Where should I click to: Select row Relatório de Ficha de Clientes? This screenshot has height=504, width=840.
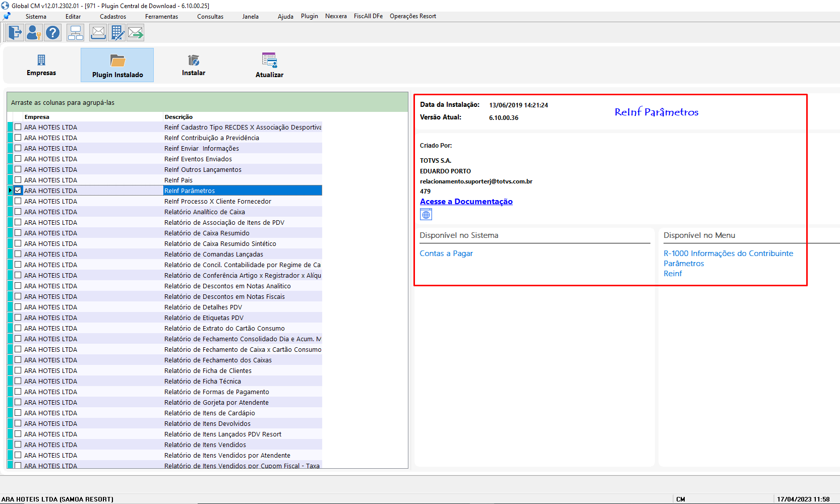(165, 370)
